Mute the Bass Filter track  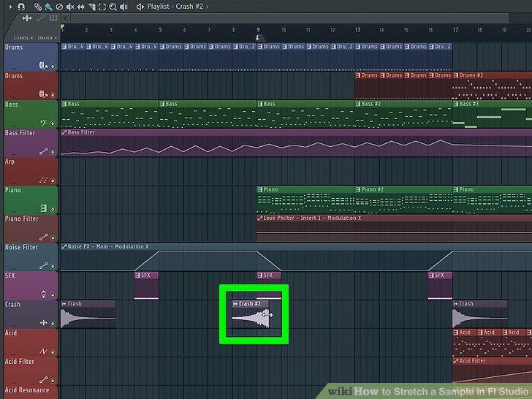pos(53,152)
